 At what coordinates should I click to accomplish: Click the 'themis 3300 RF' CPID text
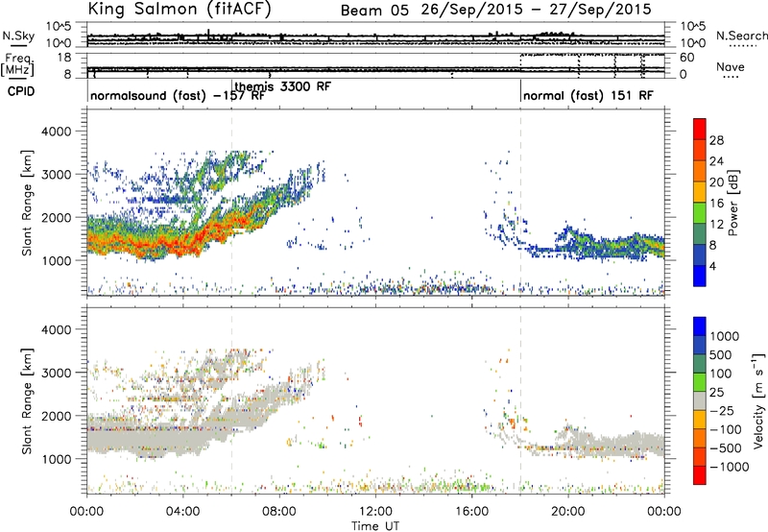click(x=283, y=86)
